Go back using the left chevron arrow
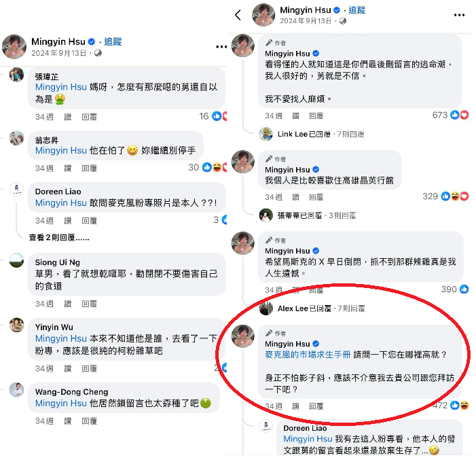 pyautogui.click(x=238, y=14)
